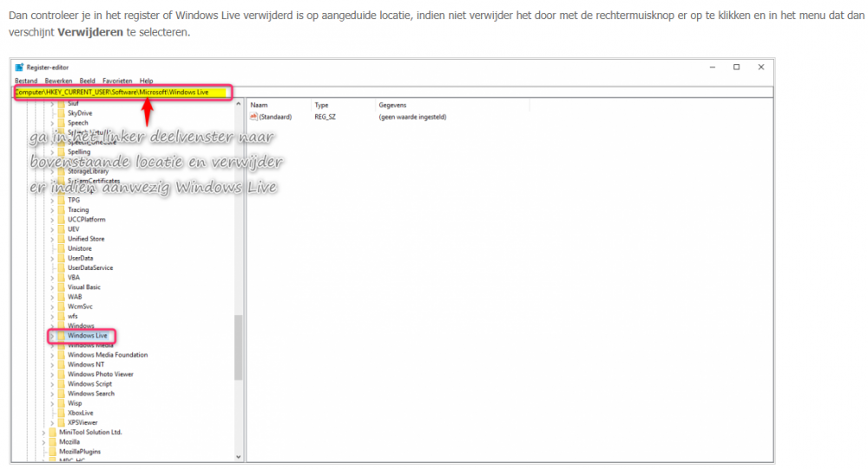Click the folder icon next to XboxLive
The image size is (868, 469).
[62, 413]
